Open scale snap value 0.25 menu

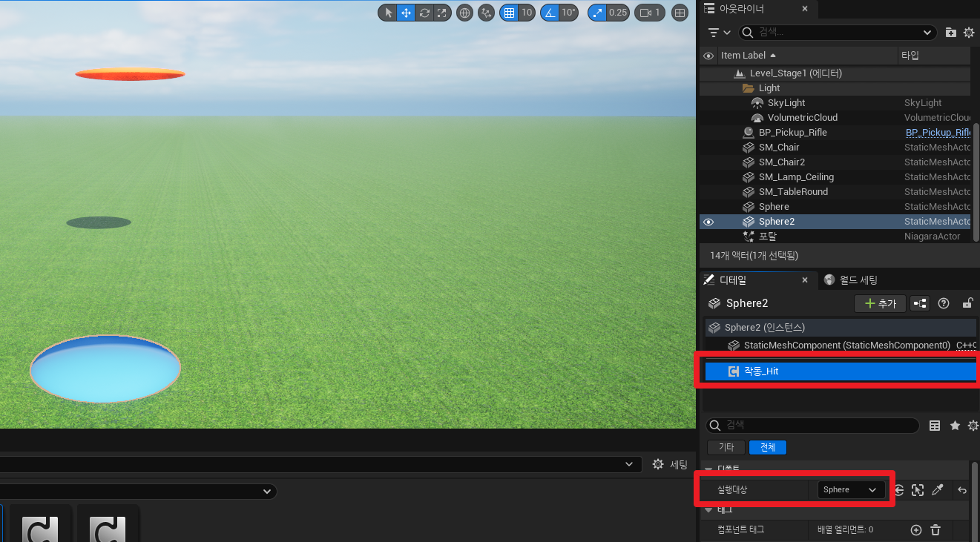(618, 13)
